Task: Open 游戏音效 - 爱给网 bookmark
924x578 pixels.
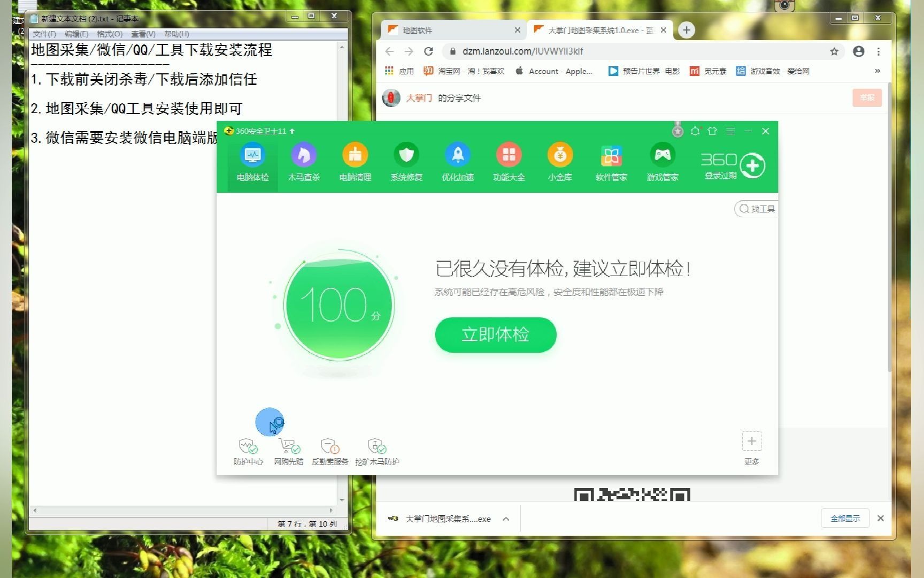Action: point(773,71)
